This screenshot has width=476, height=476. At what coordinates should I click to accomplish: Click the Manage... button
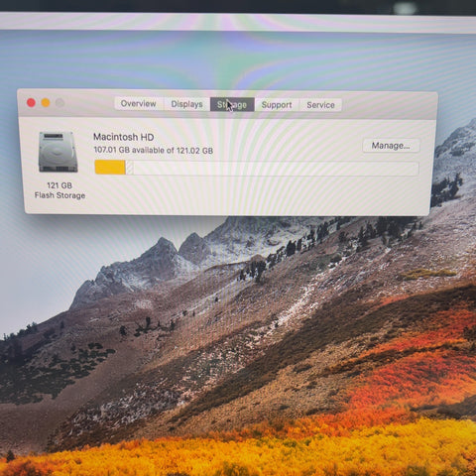tap(391, 146)
